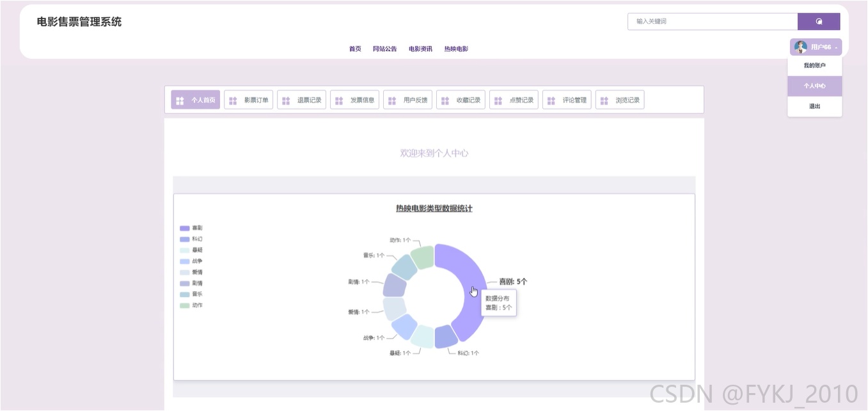Click the icon beside 影票订单

click(x=233, y=100)
